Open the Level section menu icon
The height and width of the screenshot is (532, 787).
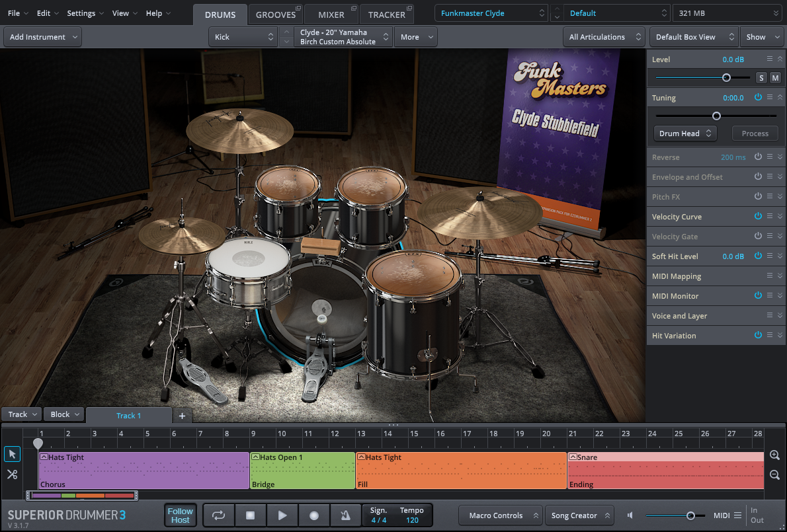tap(769, 59)
